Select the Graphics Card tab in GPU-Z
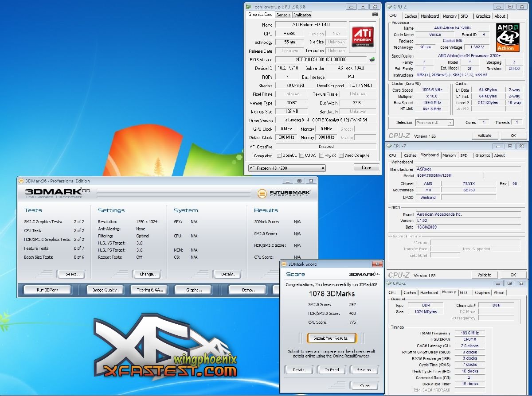The image size is (532, 396). coord(260,14)
